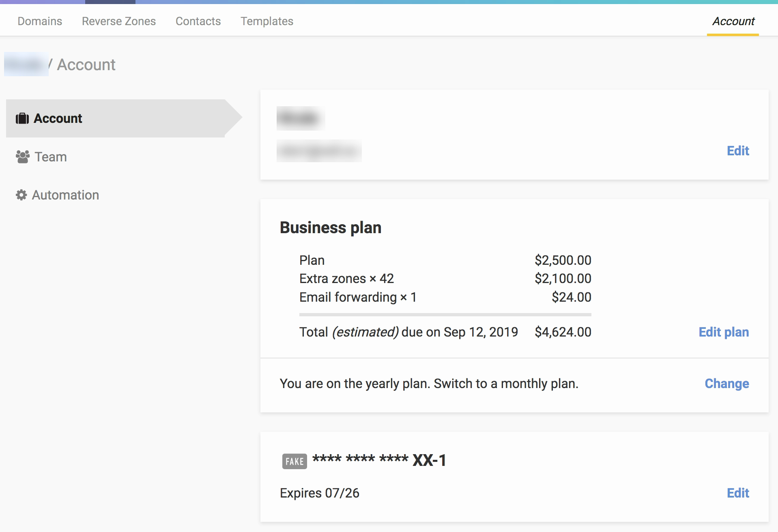Image resolution: width=778 pixels, height=532 pixels.
Task: Edit the account name and email details
Action: (738, 151)
